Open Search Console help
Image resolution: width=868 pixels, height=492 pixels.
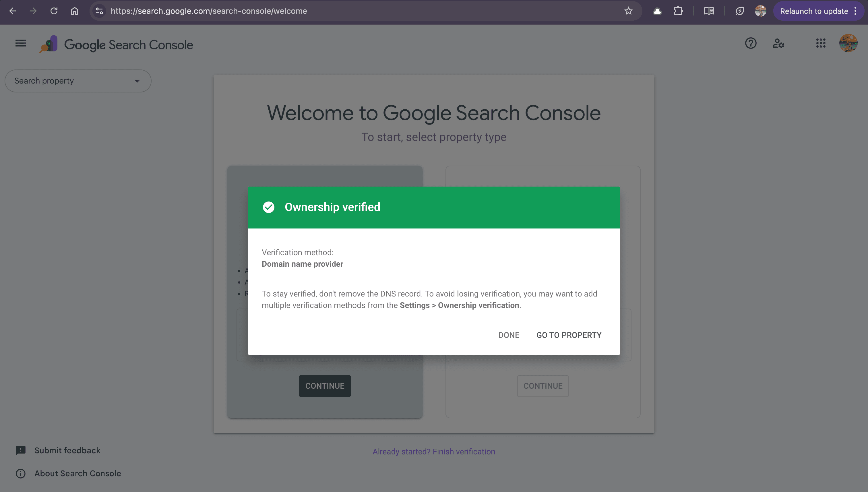tap(750, 43)
